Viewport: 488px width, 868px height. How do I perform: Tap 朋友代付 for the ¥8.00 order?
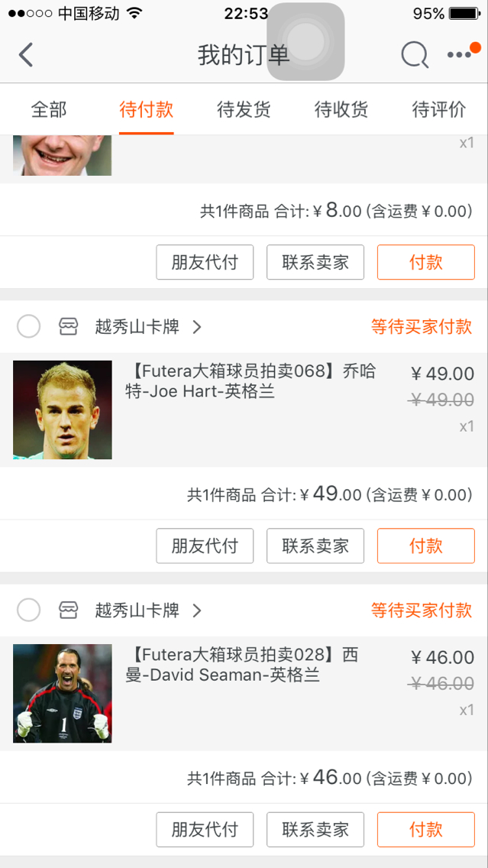point(205,263)
